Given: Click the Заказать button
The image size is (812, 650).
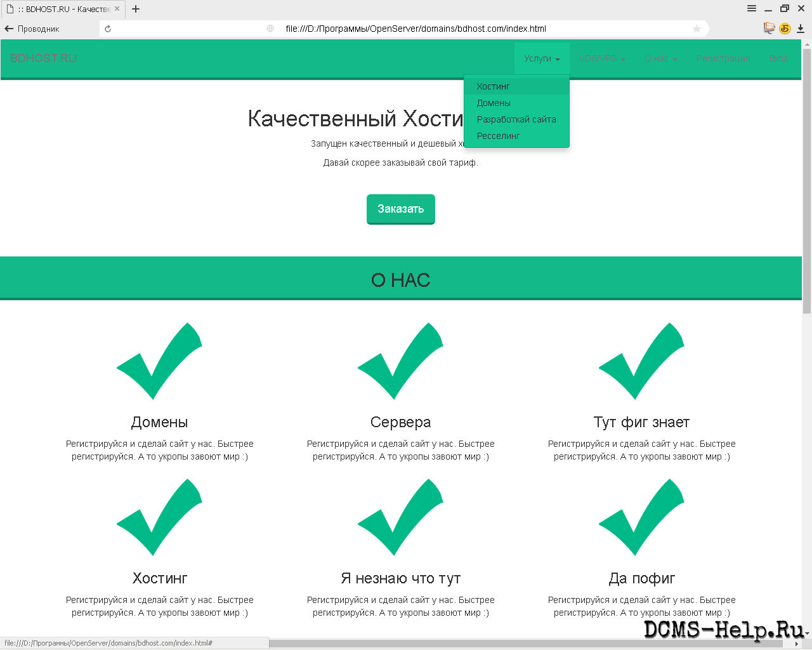Looking at the screenshot, I should pyautogui.click(x=400, y=209).
